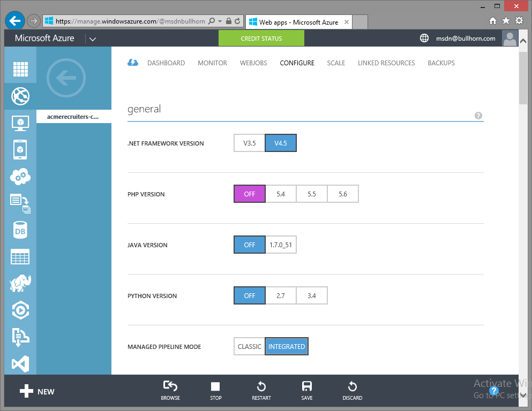Viewport: 532px width, 411px height.
Task: Select acmerecruiters-c... web app
Action: coord(74,117)
